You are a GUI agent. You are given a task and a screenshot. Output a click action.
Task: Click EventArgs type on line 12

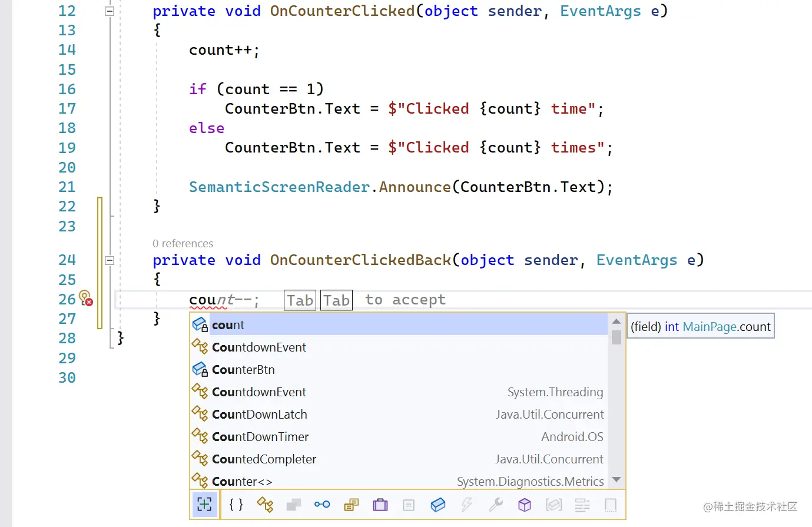600,11
